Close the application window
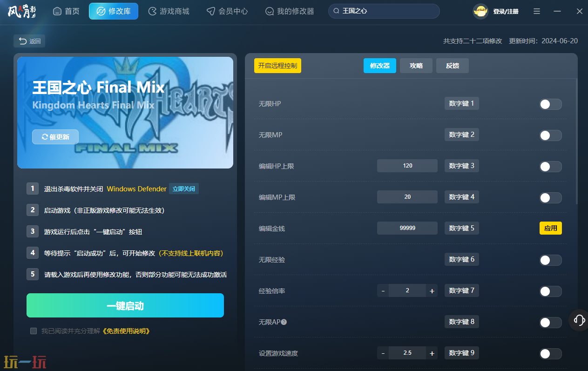This screenshot has height=371, width=588. (579, 11)
